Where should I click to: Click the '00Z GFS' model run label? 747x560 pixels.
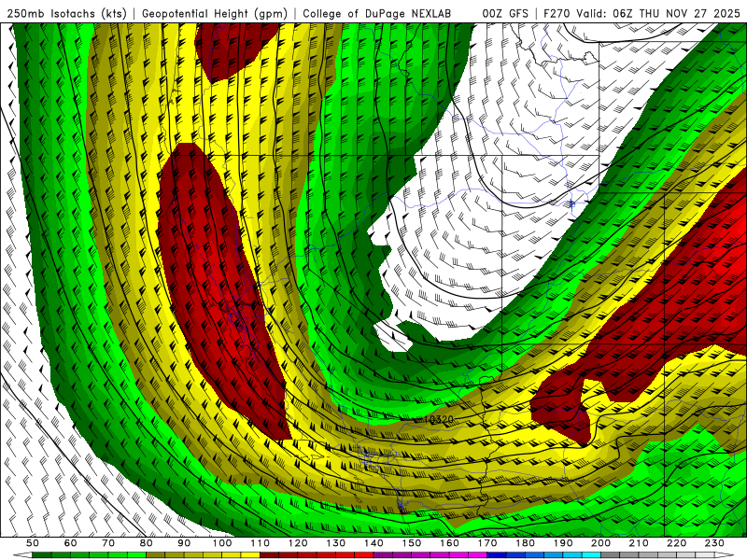(505, 13)
